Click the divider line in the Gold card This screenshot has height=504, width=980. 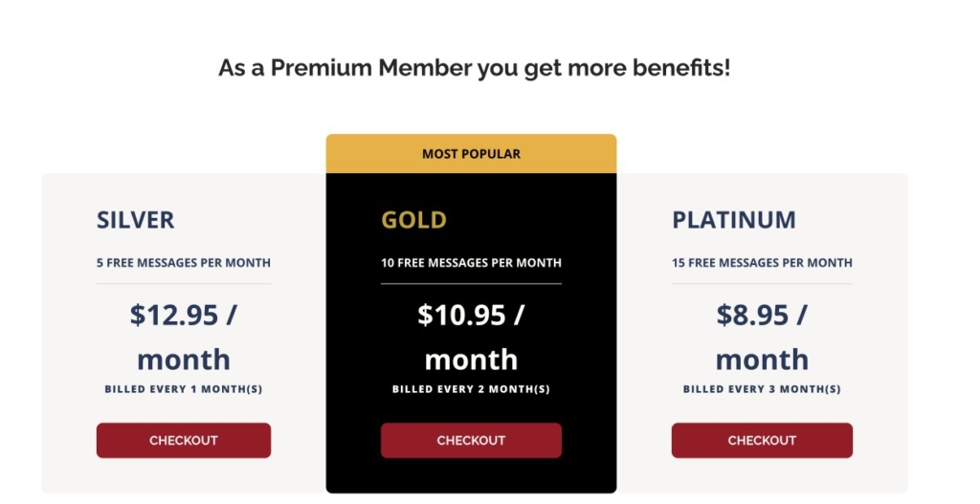(471, 284)
